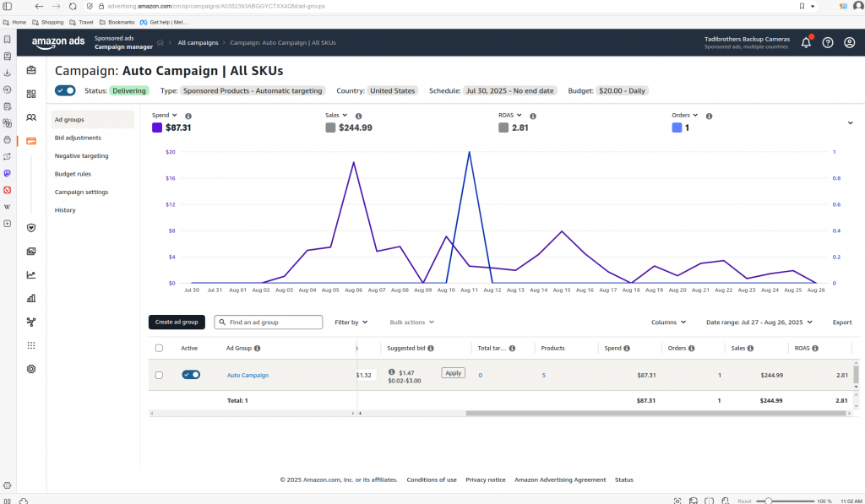Go back with the browser back arrow
Viewport: 865px width, 504px height.
coord(39,6)
